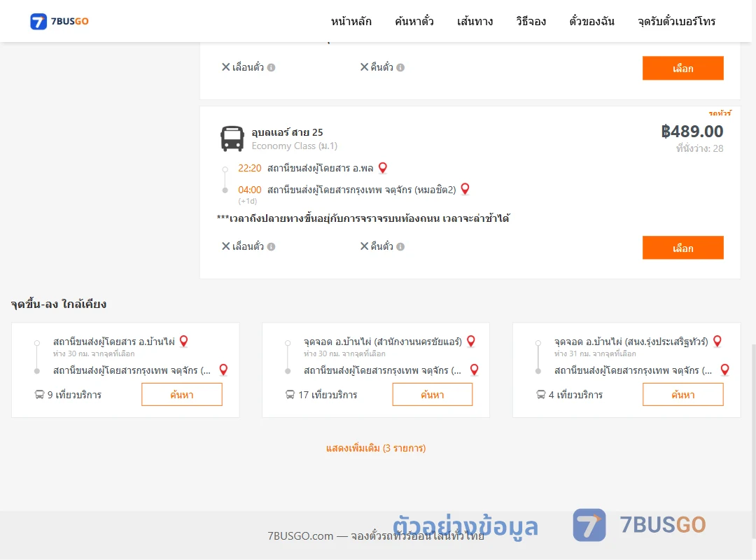Click the ฿489.00 price text

pyautogui.click(x=692, y=131)
